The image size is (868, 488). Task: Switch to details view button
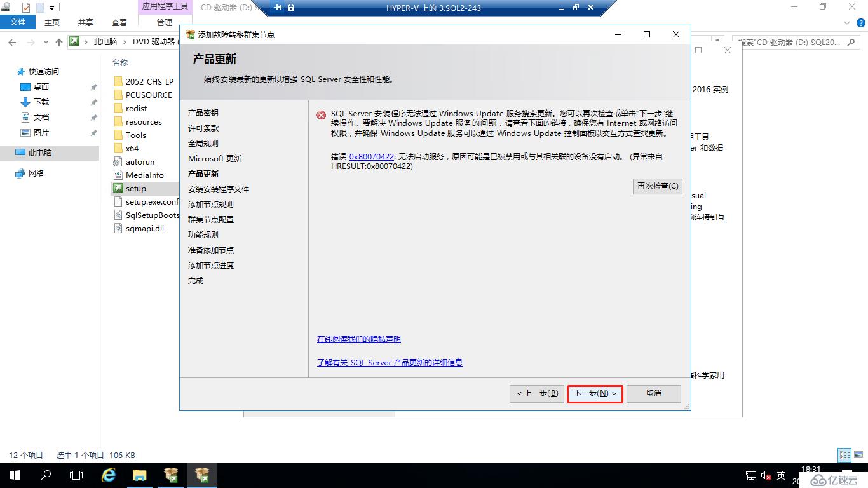(x=845, y=455)
